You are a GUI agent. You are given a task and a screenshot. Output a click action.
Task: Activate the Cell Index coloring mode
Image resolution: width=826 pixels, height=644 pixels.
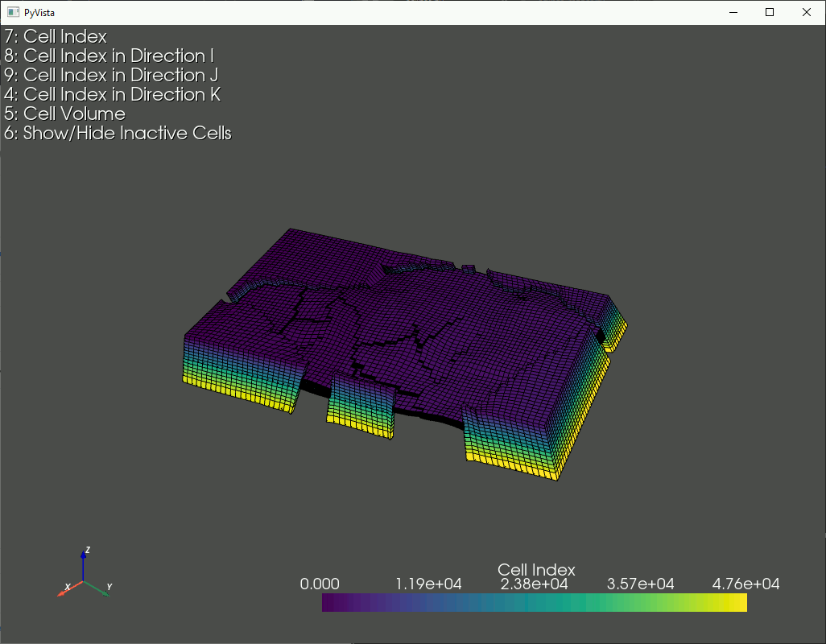click(56, 36)
